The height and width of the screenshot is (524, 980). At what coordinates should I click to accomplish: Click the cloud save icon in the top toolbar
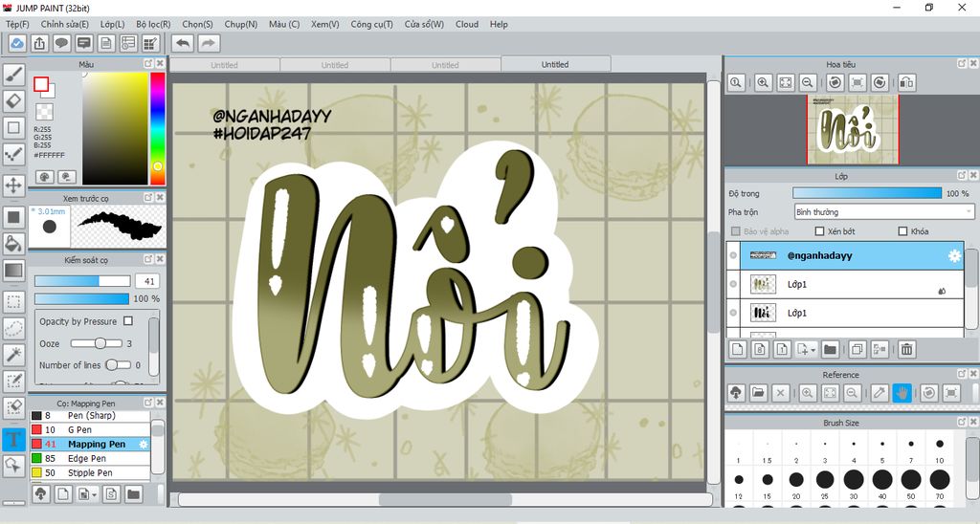[17, 43]
